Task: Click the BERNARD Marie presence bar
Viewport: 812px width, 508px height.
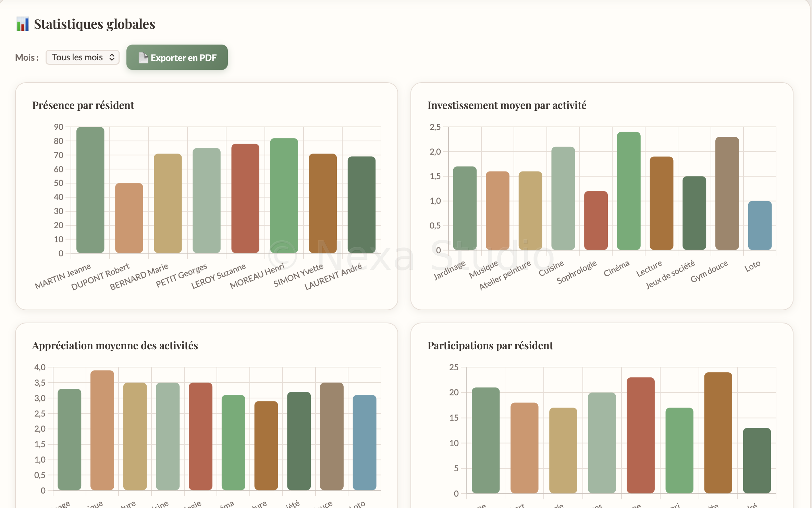Action: [168, 203]
